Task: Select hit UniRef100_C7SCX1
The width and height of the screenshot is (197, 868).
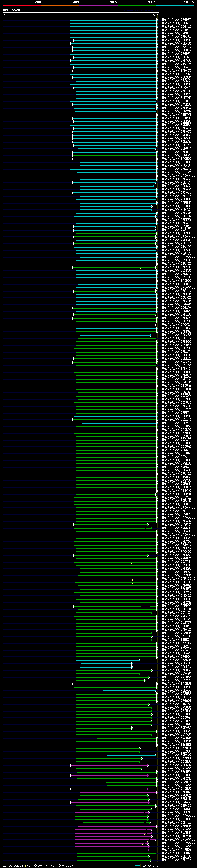Action: tap(176, 81)
